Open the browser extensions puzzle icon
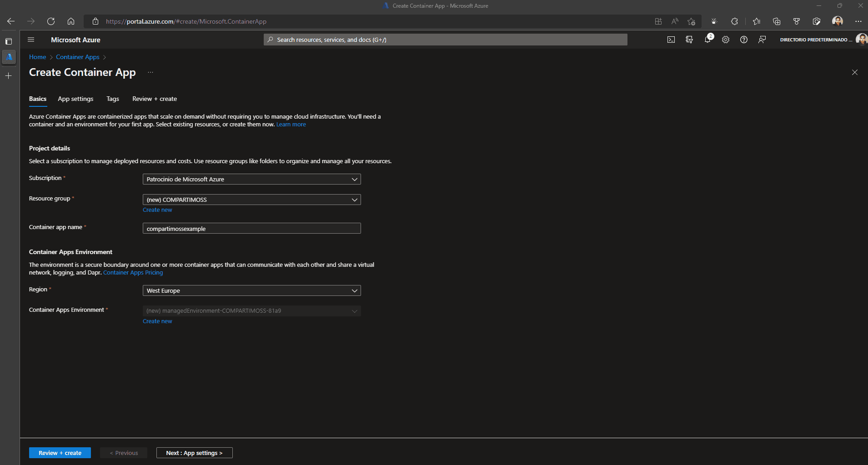Viewport: 868px width, 465px height. tap(734, 21)
